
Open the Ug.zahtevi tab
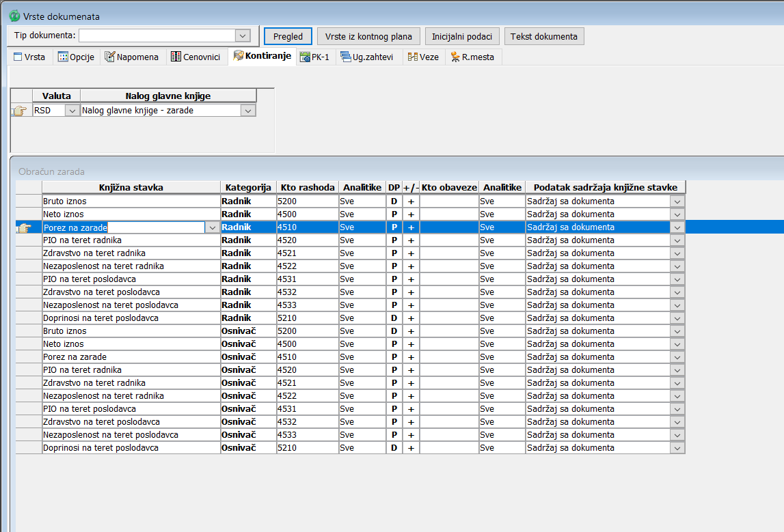coord(367,57)
